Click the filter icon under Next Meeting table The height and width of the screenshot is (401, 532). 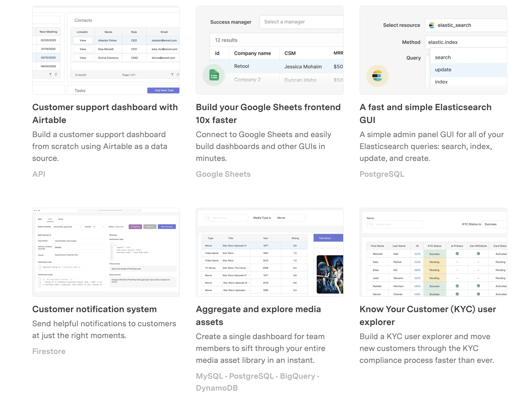pos(50,74)
